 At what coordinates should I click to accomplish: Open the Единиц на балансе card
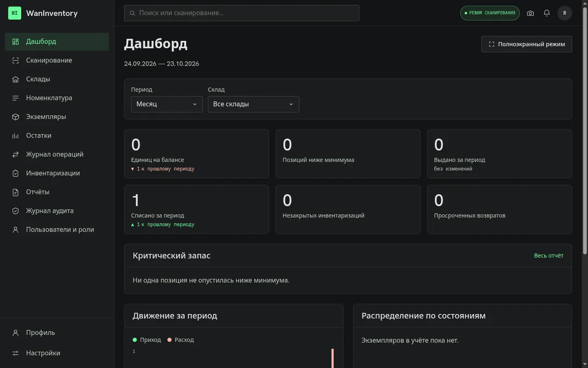pos(197,154)
